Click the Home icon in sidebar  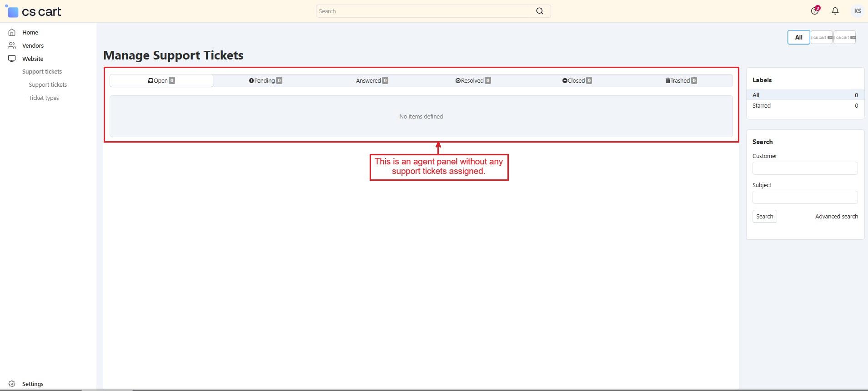(x=12, y=32)
